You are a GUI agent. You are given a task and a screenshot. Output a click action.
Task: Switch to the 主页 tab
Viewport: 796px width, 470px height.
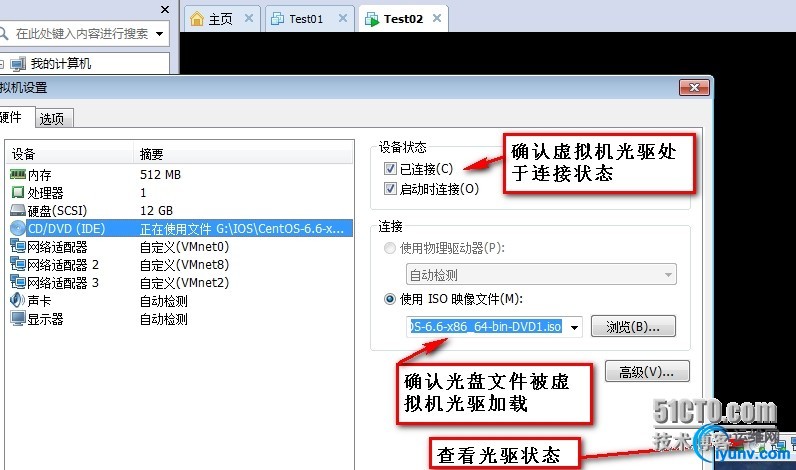coord(221,19)
